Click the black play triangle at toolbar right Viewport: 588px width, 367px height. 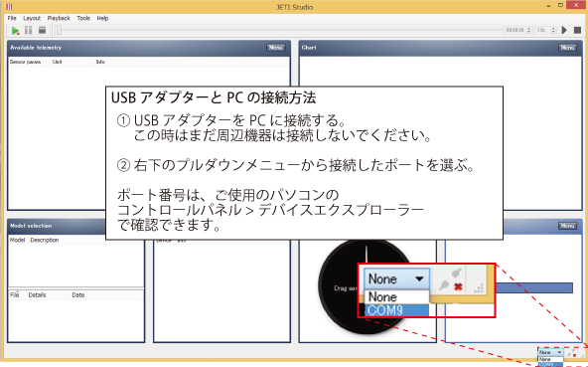[564, 30]
